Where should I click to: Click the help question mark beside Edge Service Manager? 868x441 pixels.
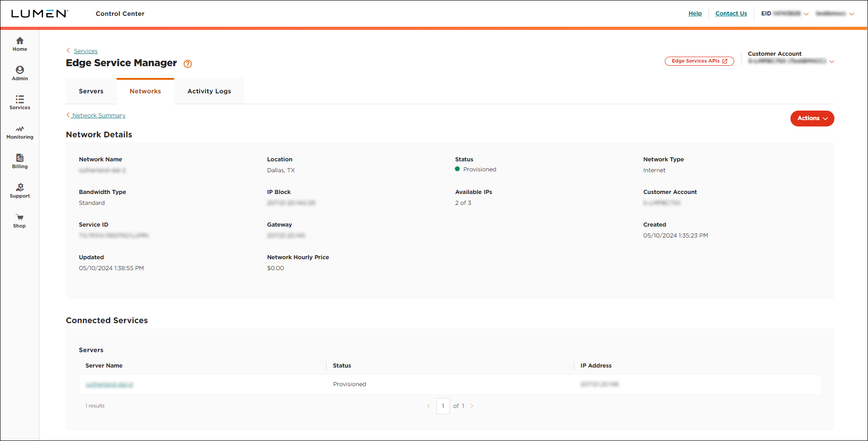[x=188, y=64]
